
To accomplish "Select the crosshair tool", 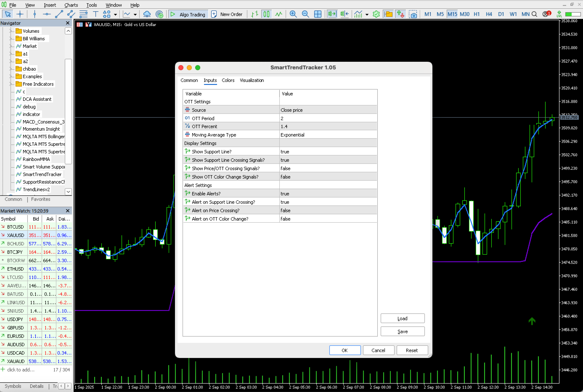I will pos(20,14).
